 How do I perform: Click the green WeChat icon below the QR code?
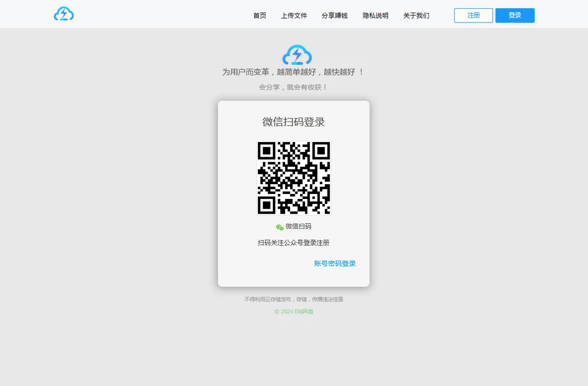click(x=280, y=227)
